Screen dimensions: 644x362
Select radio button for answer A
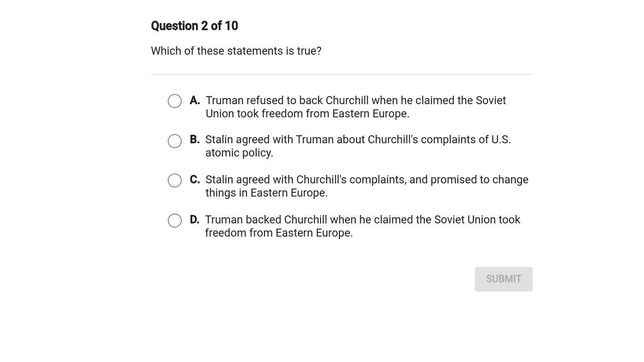(174, 101)
